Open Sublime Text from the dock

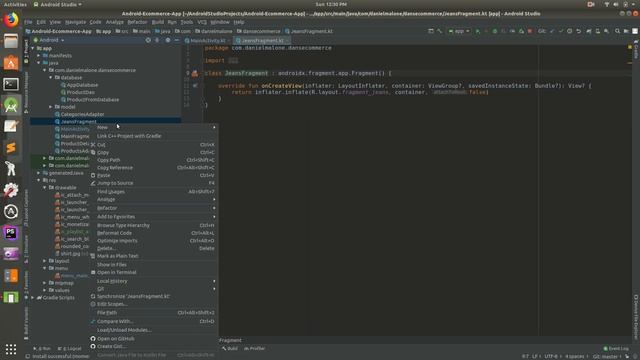click(11, 148)
